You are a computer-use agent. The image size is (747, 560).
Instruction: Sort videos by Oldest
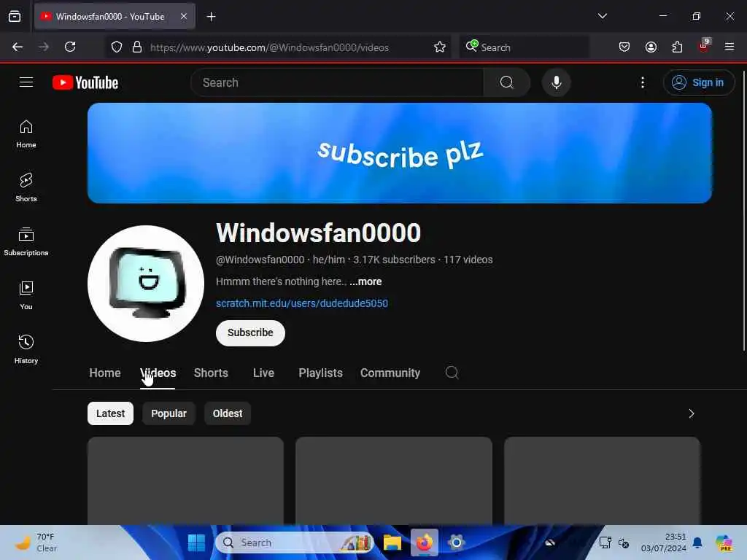[228, 413]
